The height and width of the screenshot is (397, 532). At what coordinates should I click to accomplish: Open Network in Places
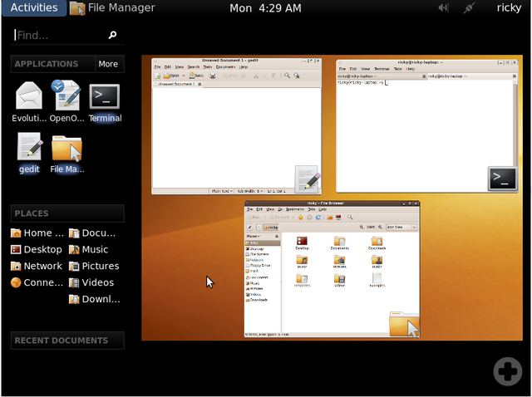pos(37,266)
